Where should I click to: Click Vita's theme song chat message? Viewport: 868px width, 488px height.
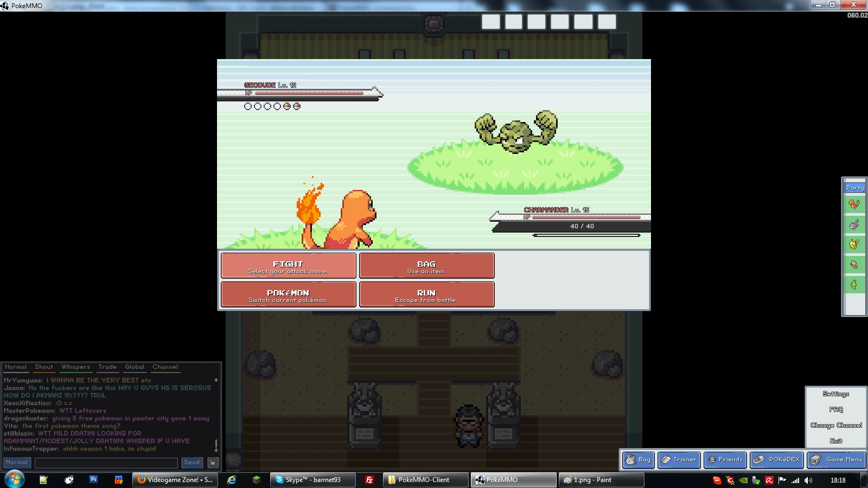[71, 426]
